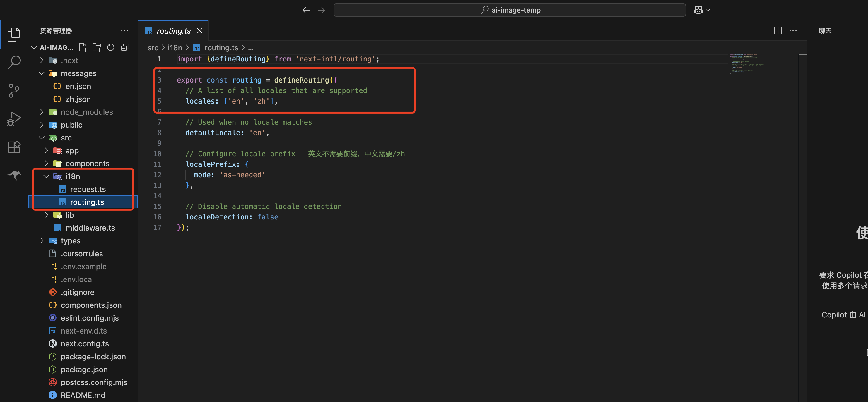Close the routing.ts tab
The height and width of the screenshot is (402, 868).
(x=200, y=31)
